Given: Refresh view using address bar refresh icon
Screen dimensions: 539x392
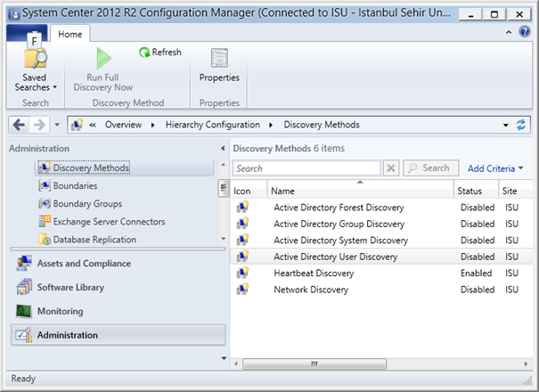Looking at the screenshot, I should tap(521, 125).
